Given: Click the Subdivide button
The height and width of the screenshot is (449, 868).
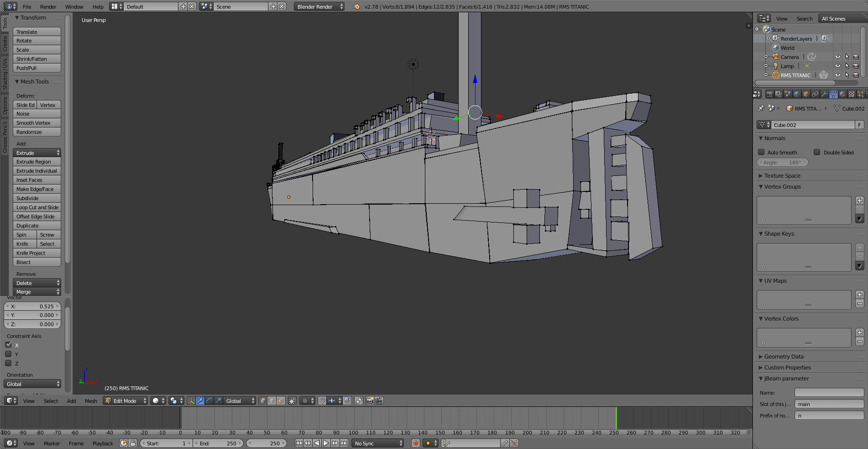Looking at the screenshot, I should pyautogui.click(x=37, y=198).
